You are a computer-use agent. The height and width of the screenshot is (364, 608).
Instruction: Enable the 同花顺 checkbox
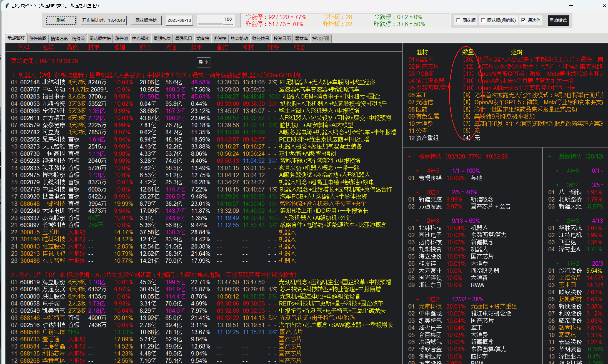[x=458, y=20]
